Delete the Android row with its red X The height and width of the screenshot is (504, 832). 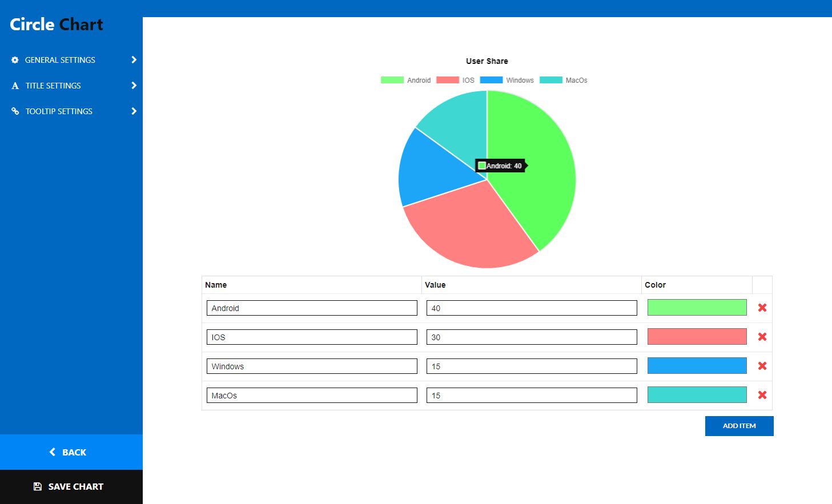(x=762, y=308)
